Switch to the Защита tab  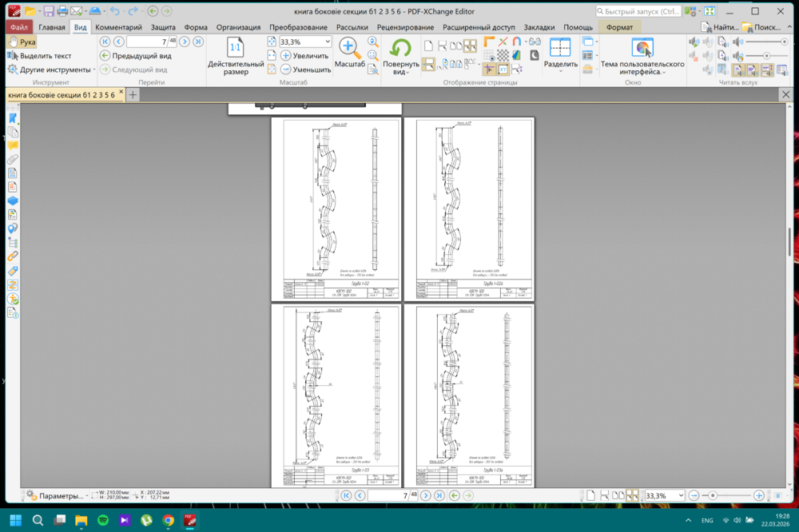[x=163, y=27]
